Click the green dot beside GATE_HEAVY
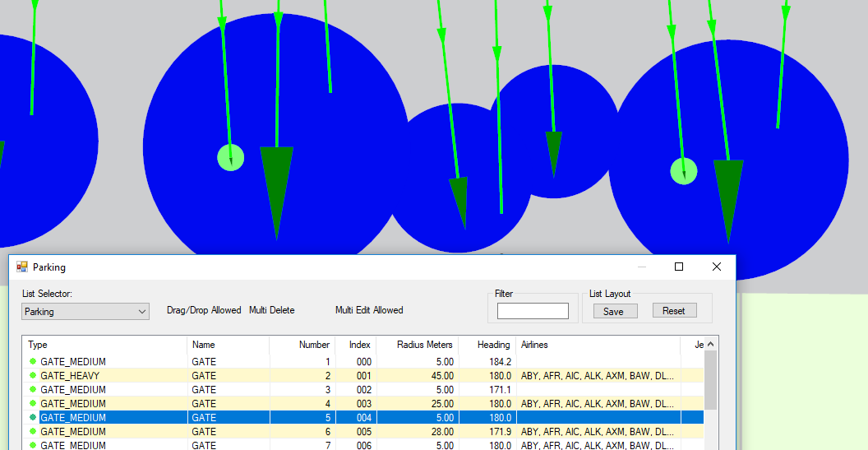The width and height of the screenshot is (868, 450). (34, 376)
